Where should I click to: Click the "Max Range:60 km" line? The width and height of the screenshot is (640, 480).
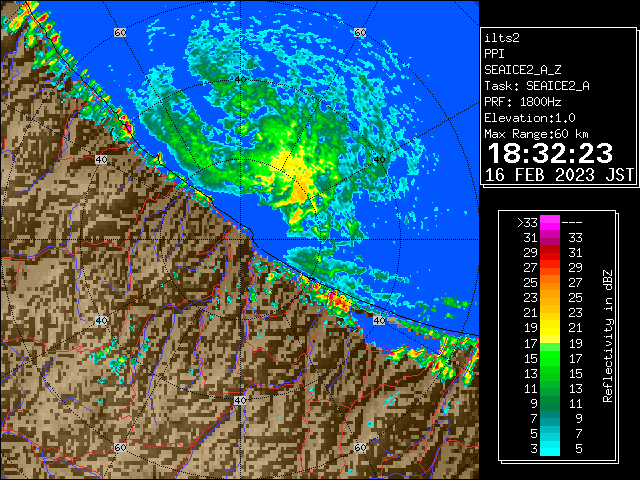(536, 134)
